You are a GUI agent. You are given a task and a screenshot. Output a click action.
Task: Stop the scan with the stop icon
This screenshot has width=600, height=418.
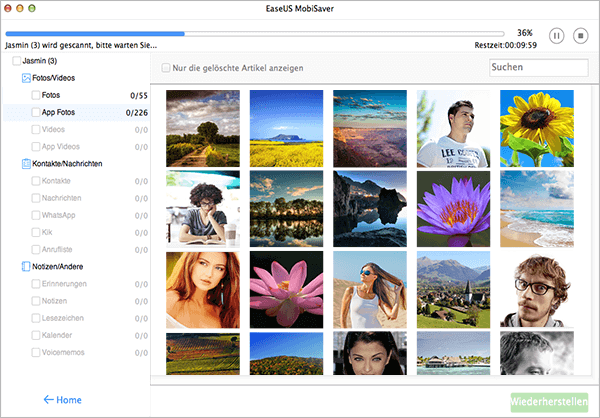(580, 36)
